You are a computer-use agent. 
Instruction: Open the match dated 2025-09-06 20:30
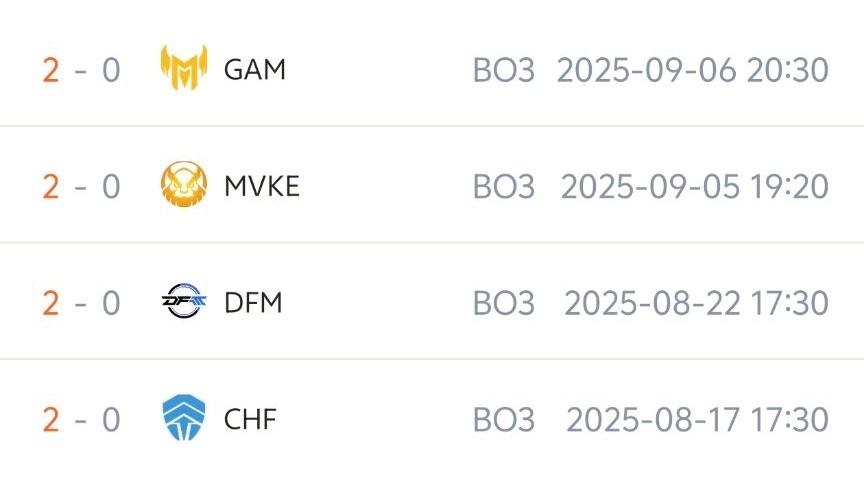point(693,70)
